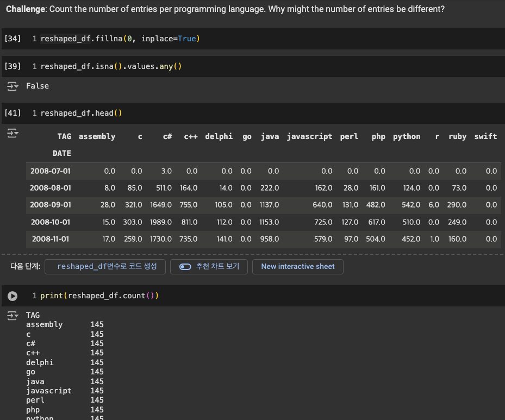
Task: Click the 'java' column header
Action: click(270, 136)
